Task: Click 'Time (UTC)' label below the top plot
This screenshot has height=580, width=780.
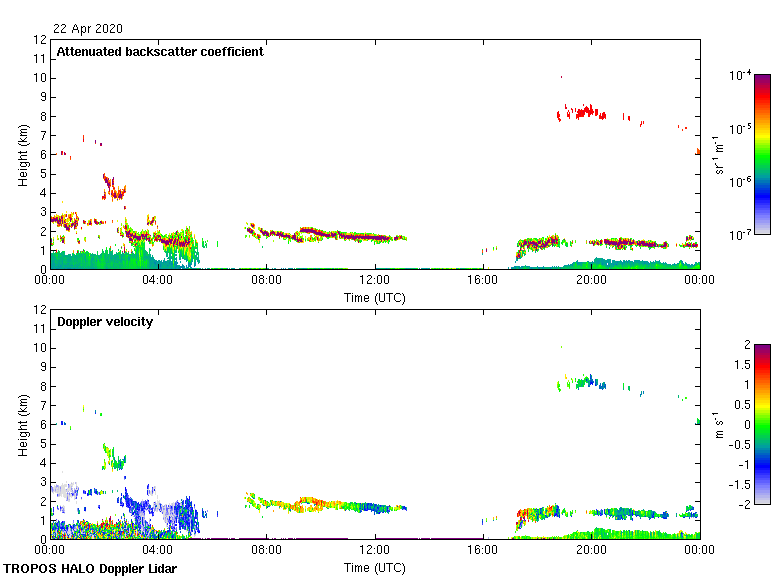Action: click(x=375, y=297)
